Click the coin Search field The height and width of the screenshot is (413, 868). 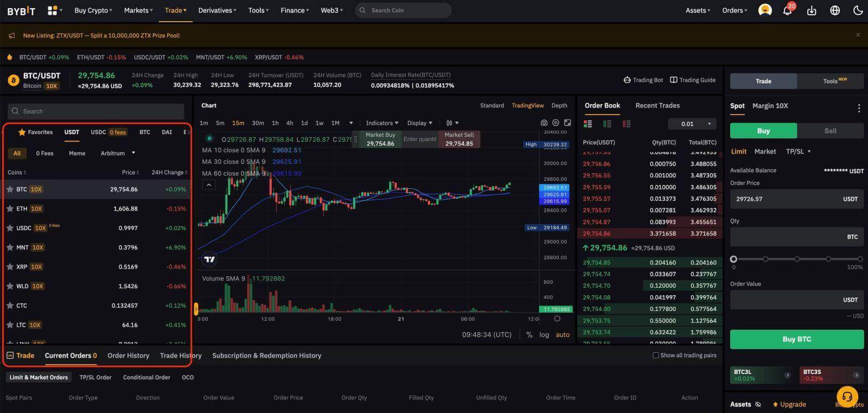point(96,111)
